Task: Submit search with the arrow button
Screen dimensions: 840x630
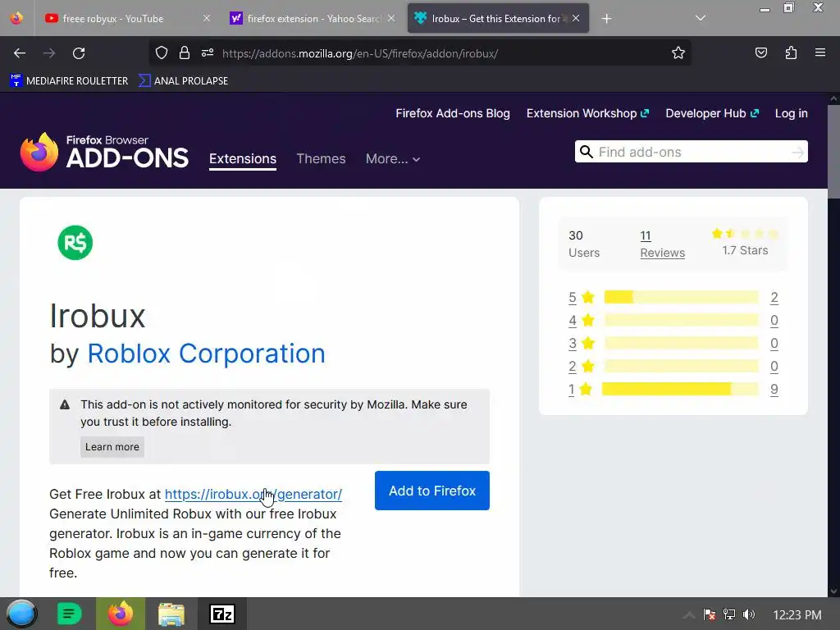Action: point(798,152)
